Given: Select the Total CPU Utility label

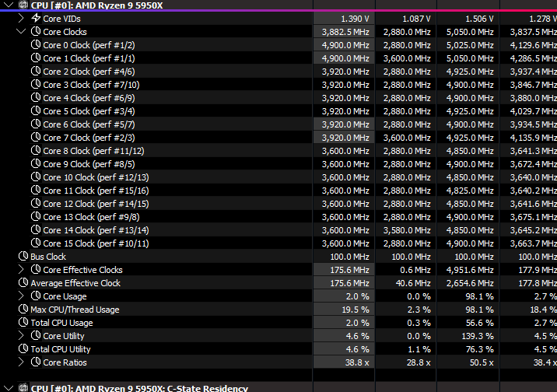Looking at the screenshot, I should click(61, 349).
